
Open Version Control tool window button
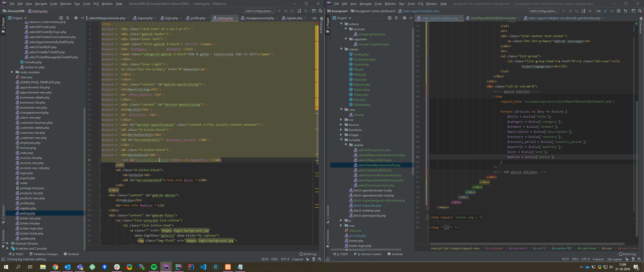click(x=368, y=254)
